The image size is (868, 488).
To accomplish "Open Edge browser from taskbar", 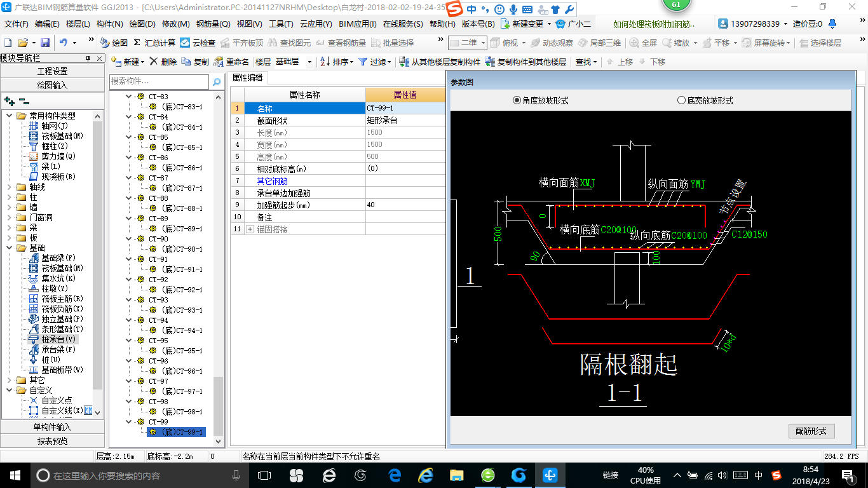I will click(394, 475).
